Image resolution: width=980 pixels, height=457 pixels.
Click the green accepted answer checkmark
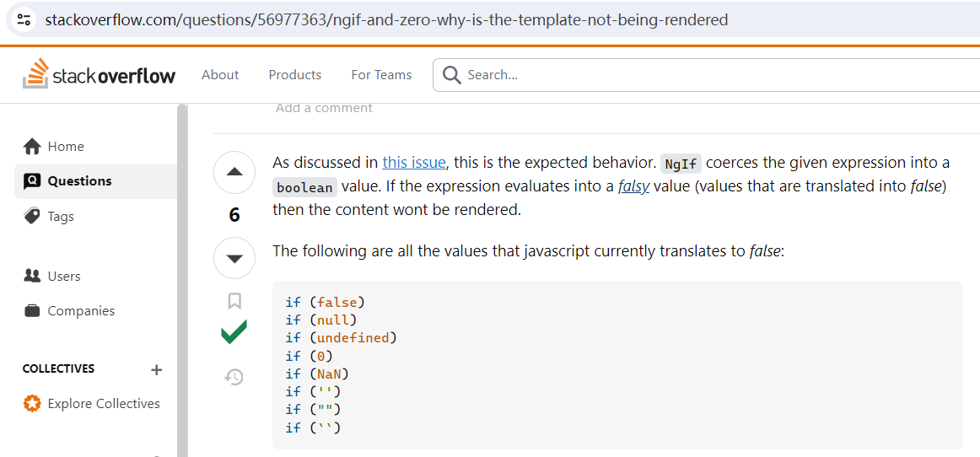[234, 332]
